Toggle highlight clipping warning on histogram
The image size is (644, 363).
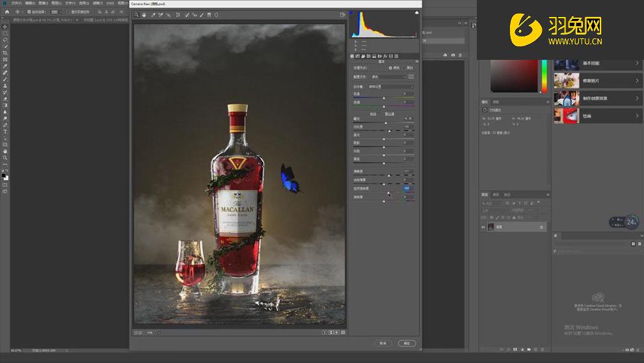[x=416, y=13]
